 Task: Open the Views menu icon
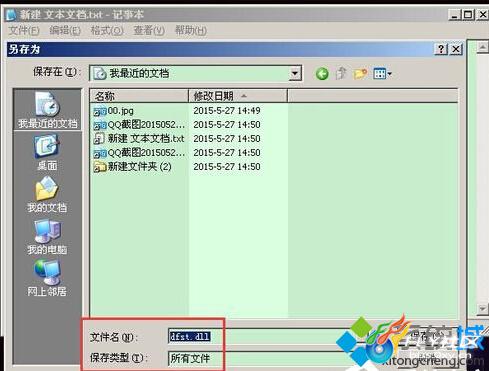coord(382,74)
